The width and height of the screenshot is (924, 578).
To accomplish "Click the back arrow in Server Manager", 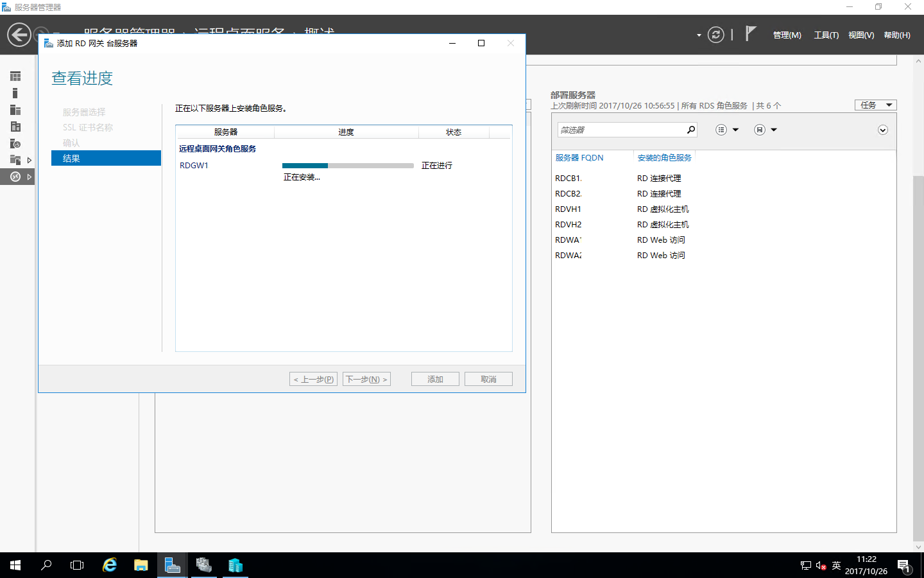I will (19, 35).
